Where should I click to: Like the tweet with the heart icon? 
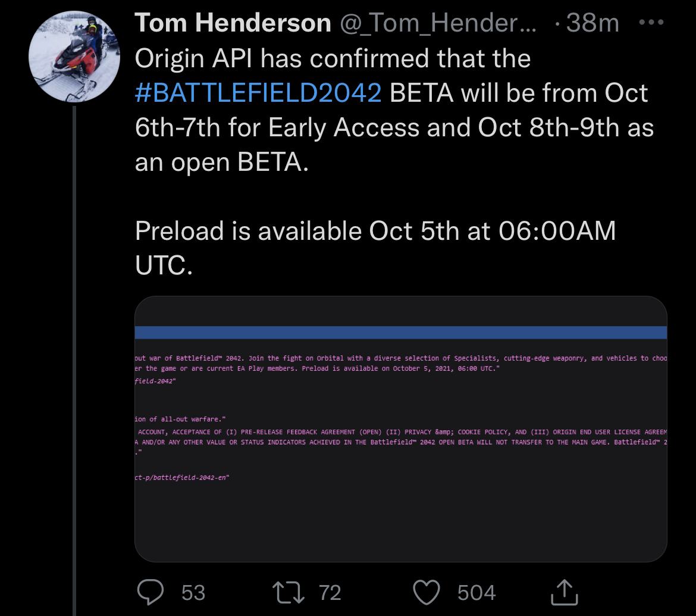(426, 592)
